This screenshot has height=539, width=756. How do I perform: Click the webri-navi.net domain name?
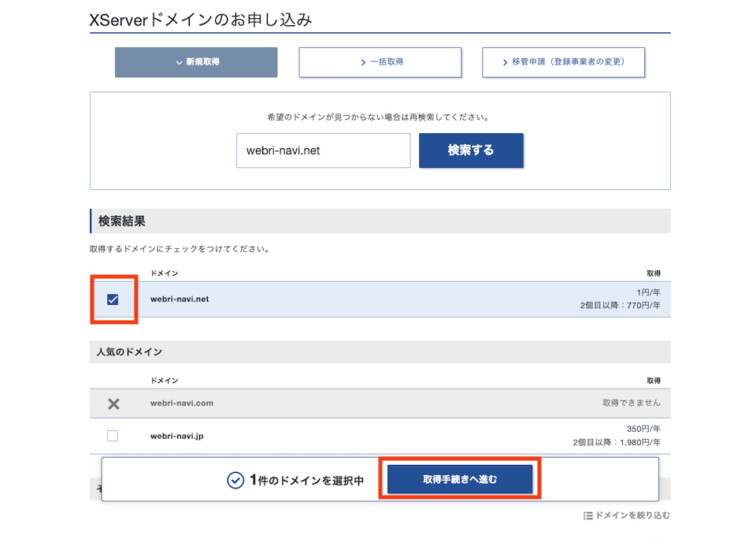point(180,299)
